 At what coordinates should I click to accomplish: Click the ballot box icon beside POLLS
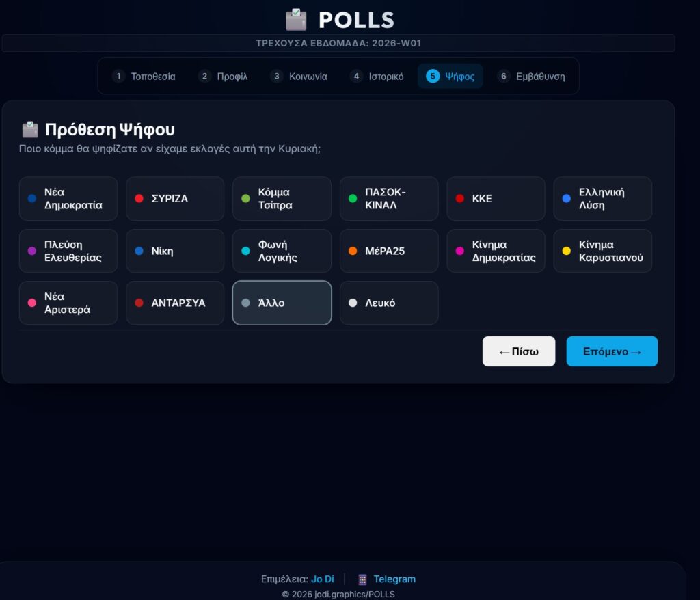(296, 19)
